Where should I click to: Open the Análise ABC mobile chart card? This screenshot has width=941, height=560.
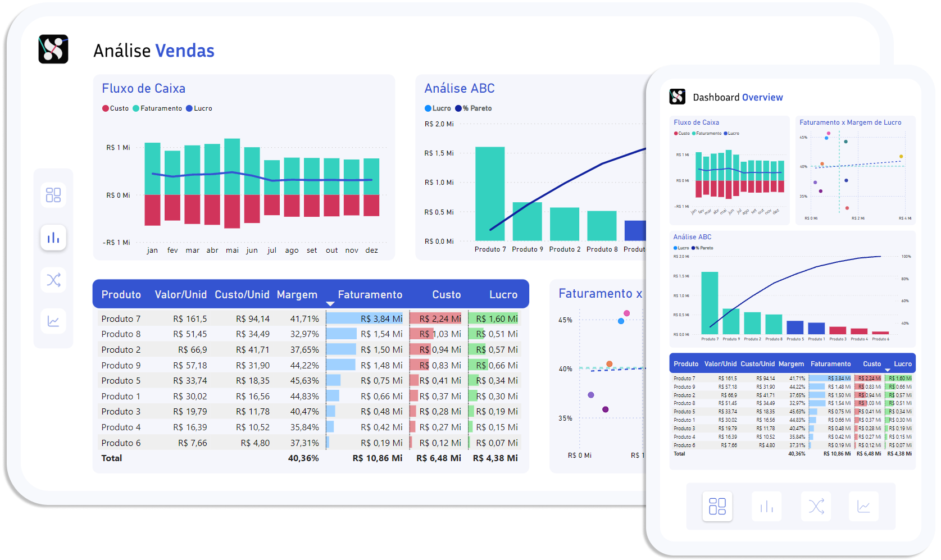(x=793, y=289)
